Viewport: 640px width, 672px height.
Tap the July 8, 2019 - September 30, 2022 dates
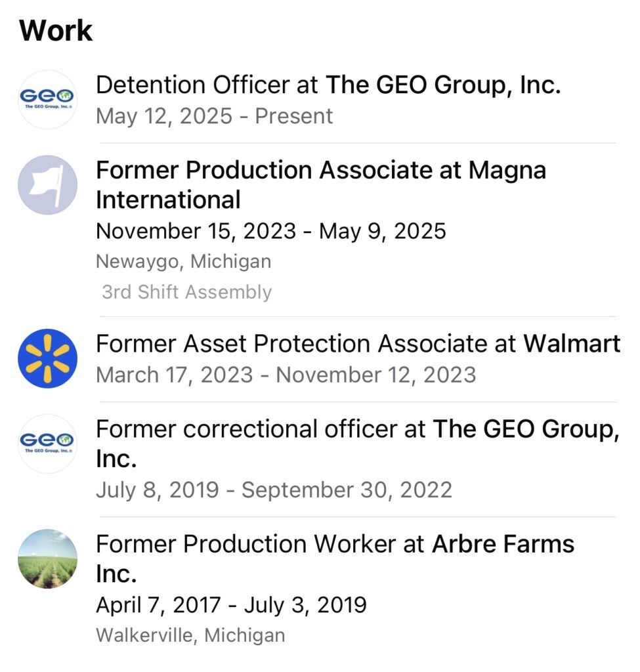coord(274,490)
